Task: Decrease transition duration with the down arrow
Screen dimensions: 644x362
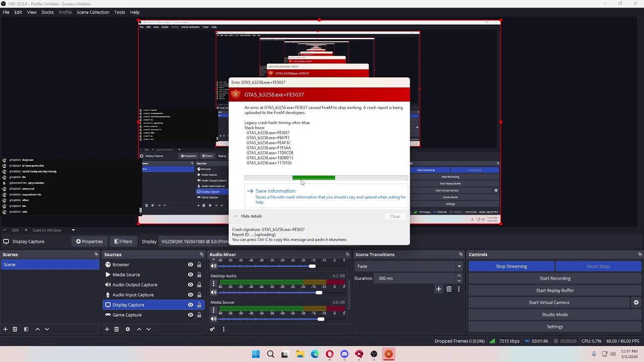Action: 459,281
